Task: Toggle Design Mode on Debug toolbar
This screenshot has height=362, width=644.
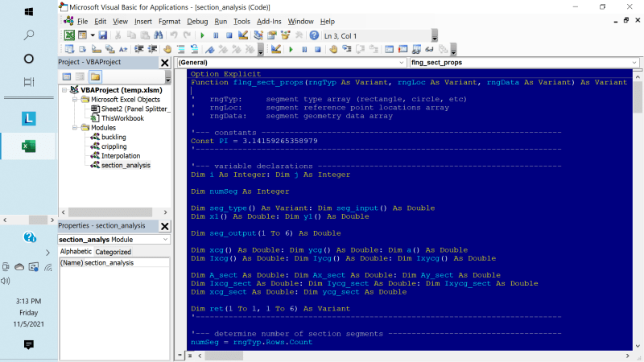Action: click(x=275, y=49)
